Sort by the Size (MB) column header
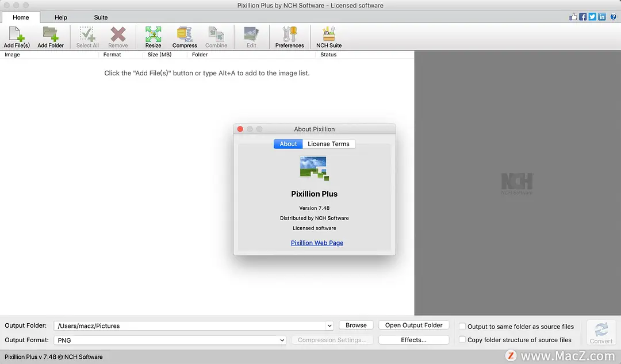The width and height of the screenshot is (621, 364). tap(165, 55)
